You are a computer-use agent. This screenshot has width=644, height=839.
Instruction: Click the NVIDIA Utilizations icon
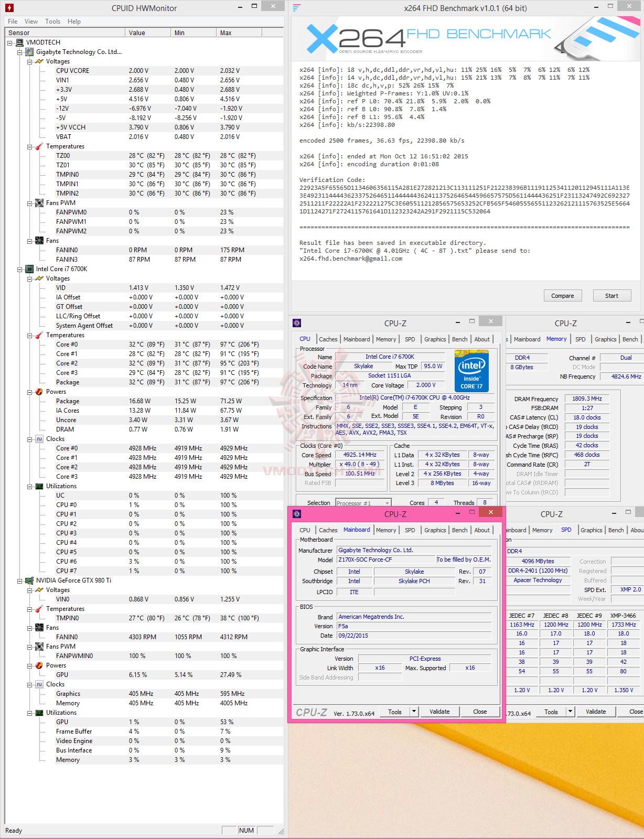pyautogui.click(x=39, y=713)
